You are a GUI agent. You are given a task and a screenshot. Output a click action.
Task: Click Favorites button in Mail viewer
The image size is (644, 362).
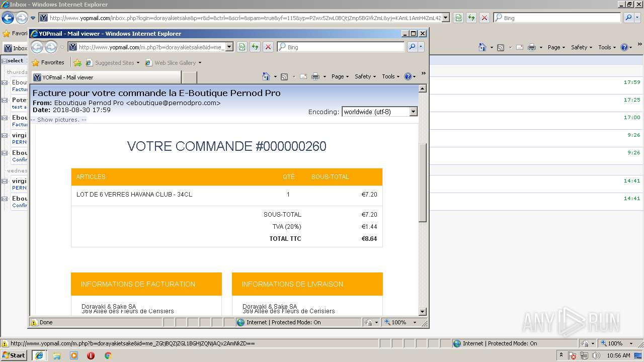click(48, 63)
